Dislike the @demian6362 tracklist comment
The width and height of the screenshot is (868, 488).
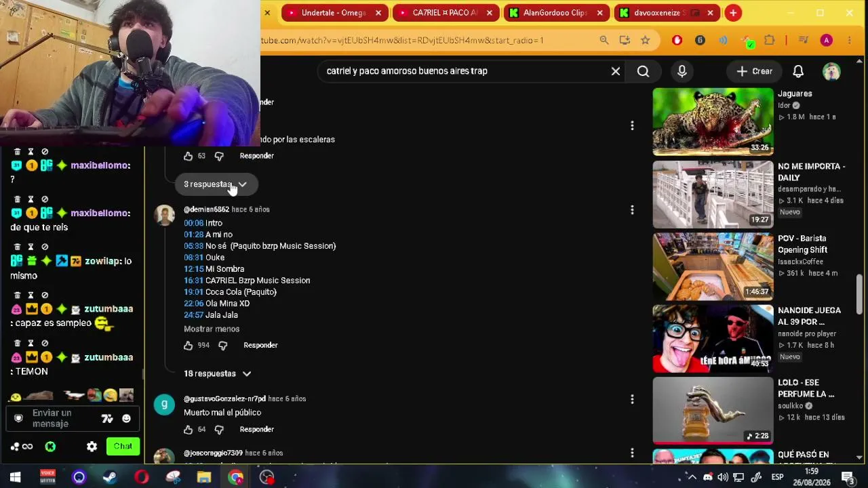pos(223,346)
